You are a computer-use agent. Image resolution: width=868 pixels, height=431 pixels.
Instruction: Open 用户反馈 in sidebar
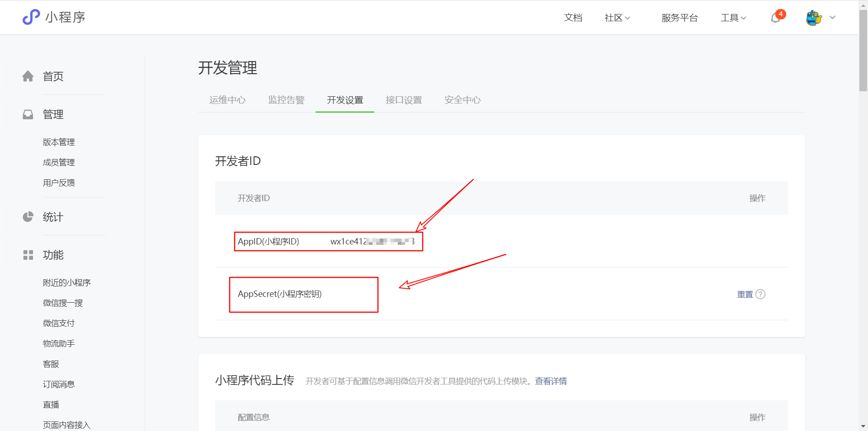pos(59,183)
